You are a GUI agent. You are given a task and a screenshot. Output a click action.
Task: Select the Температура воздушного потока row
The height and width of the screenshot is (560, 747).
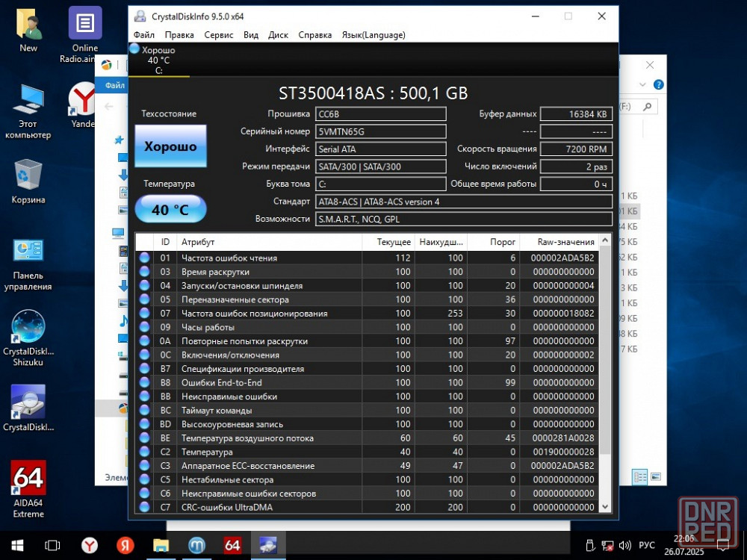click(x=368, y=438)
